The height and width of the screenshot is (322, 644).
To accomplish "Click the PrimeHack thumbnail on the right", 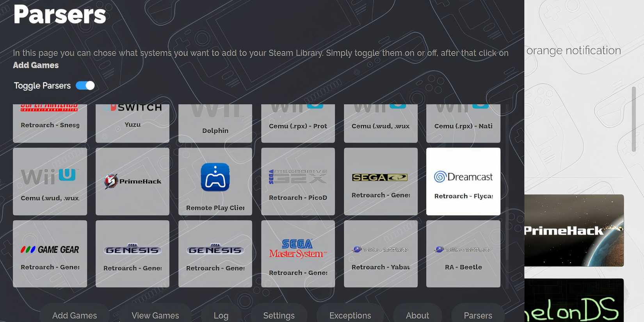I will click(574, 230).
